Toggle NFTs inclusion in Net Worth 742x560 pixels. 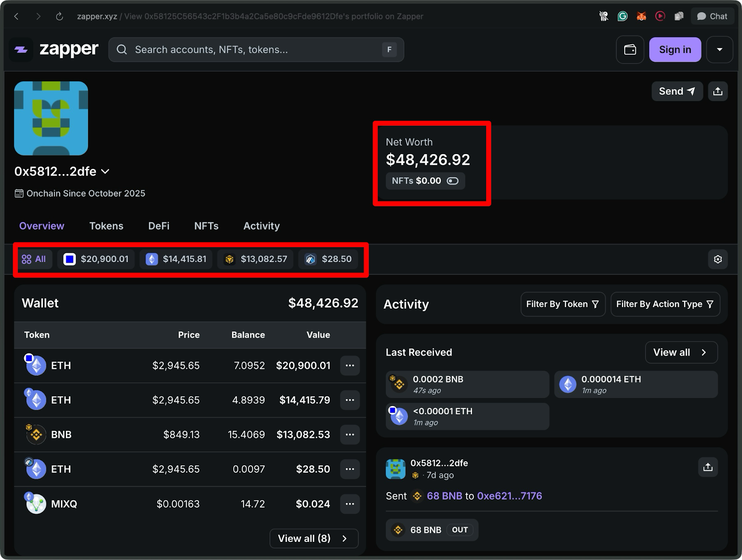pyautogui.click(x=452, y=181)
